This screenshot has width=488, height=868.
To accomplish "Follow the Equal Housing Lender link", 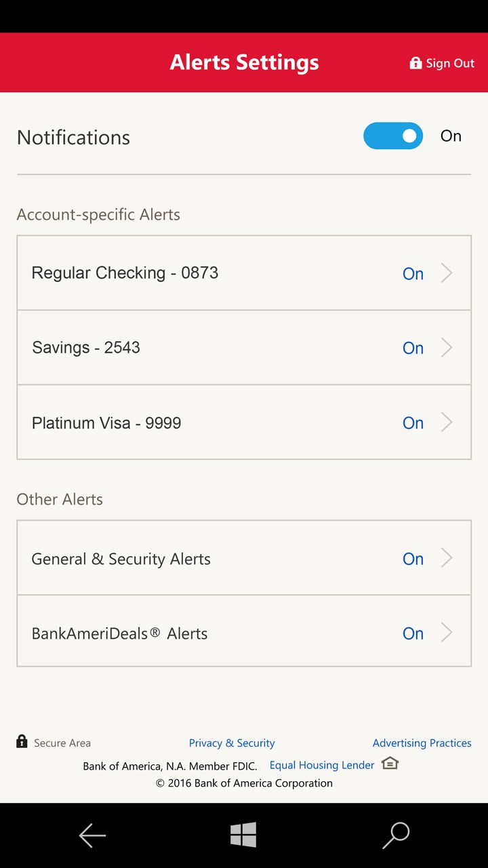I will coord(322,765).
